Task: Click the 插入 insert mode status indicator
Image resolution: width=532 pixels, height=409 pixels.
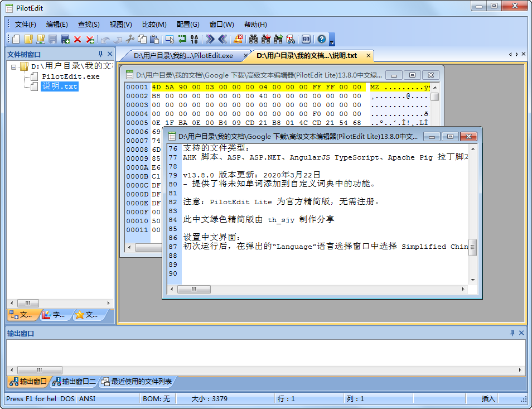Action: point(488,398)
